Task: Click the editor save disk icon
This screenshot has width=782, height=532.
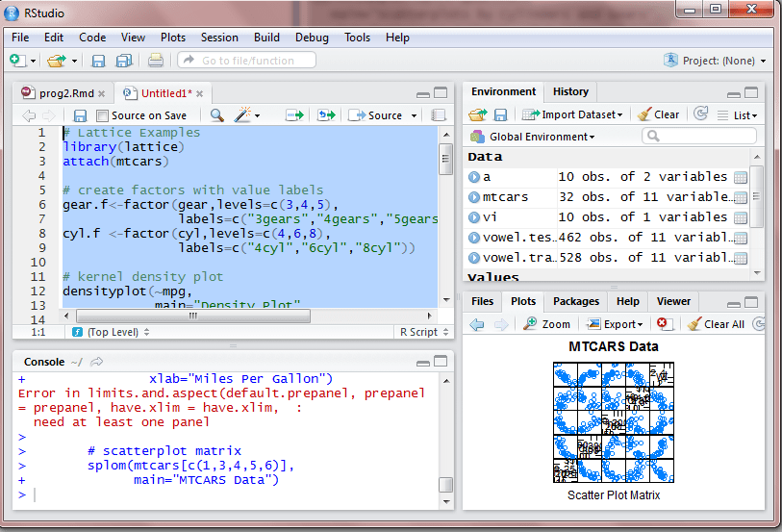Action: [80, 115]
